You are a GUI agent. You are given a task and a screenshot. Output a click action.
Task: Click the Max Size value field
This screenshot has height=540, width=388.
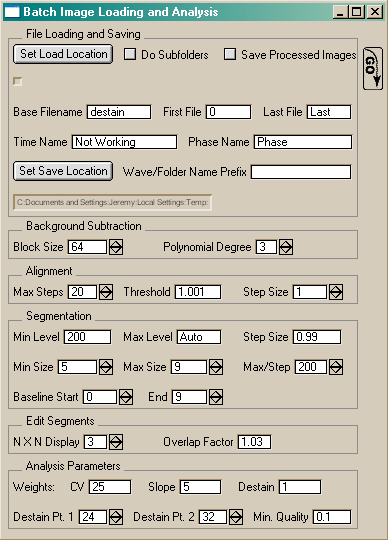click(x=189, y=367)
